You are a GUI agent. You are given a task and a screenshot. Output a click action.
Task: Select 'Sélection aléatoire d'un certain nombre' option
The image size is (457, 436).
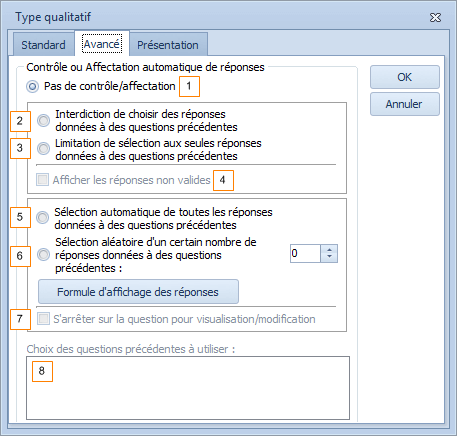coord(43,255)
